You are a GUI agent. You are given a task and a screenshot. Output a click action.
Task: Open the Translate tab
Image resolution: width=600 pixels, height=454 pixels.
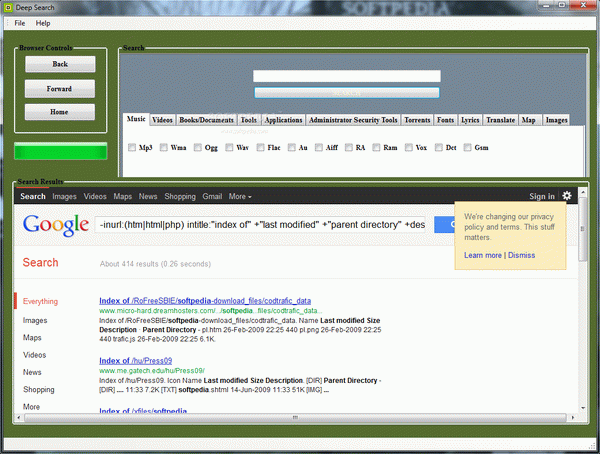[x=501, y=120]
